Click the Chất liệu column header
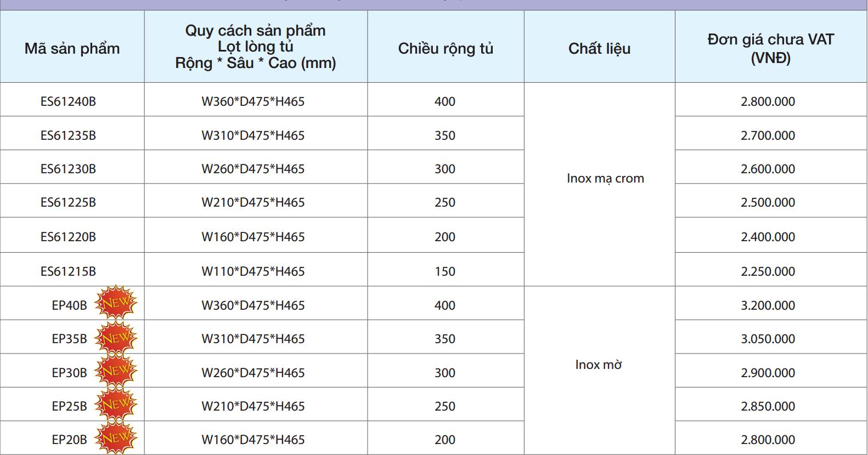868x455 pixels. [600, 47]
